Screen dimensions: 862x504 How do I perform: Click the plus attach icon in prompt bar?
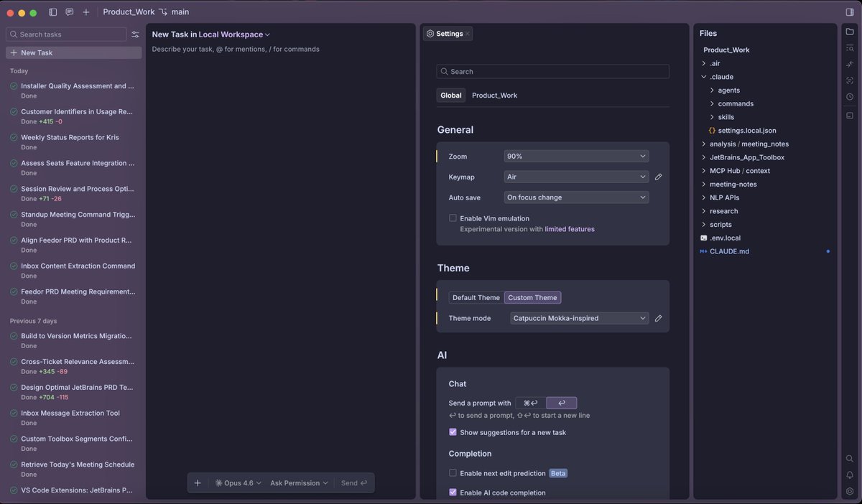click(x=198, y=483)
